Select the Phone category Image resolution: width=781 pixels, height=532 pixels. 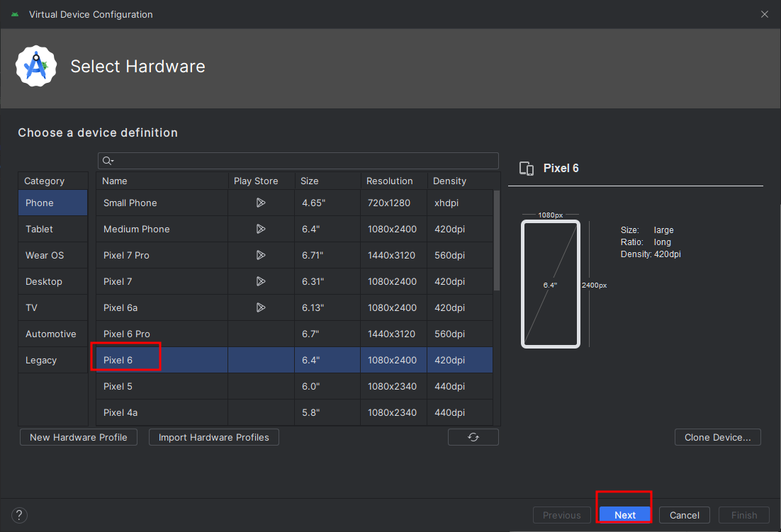tap(52, 203)
